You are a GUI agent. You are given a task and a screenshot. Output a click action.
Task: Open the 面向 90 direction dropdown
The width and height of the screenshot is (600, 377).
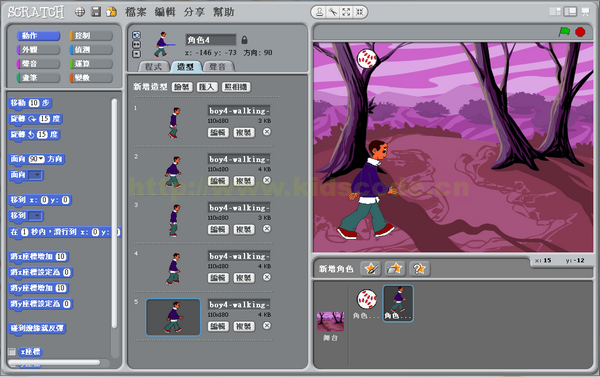click(x=37, y=159)
